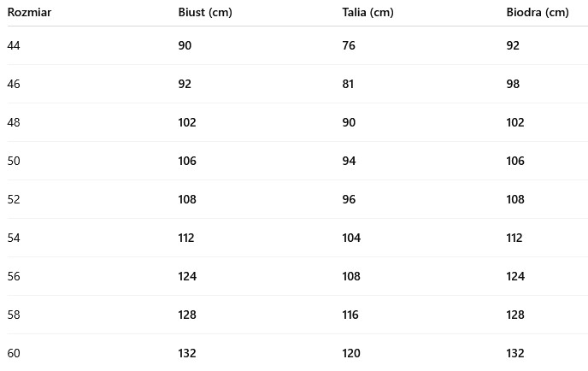Click the Biodra (cm) column header
The height and width of the screenshot is (371, 588).
pos(537,12)
